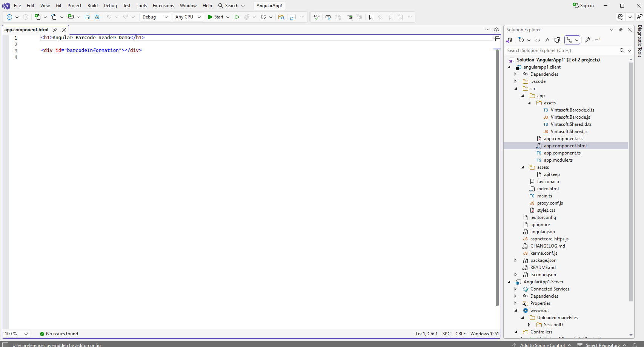Click Sign in button
The image size is (644, 347).
tap(583, 6)
